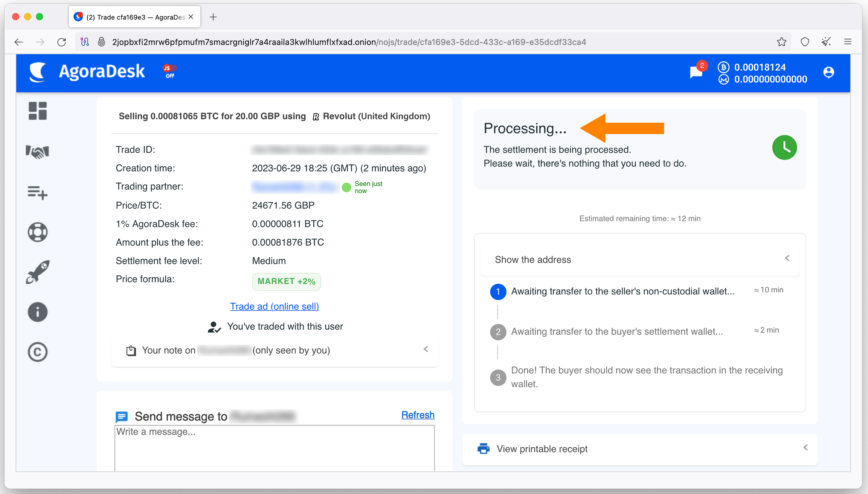Open the support lifebuoy icon
The image size is (868, 494).
pyautogui.click(x=38, y=232)
